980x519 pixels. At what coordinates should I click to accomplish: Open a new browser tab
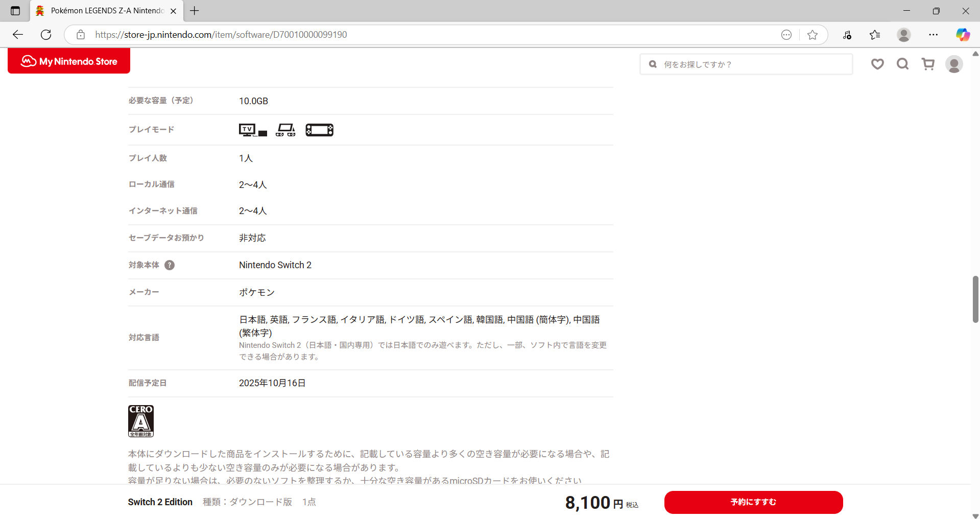click(x=195, y=11)
